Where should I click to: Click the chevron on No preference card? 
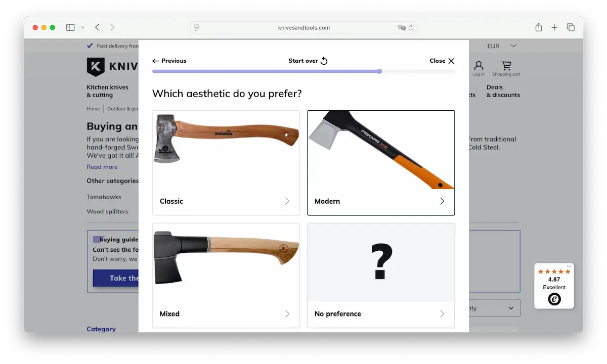(x=442, y=314)
